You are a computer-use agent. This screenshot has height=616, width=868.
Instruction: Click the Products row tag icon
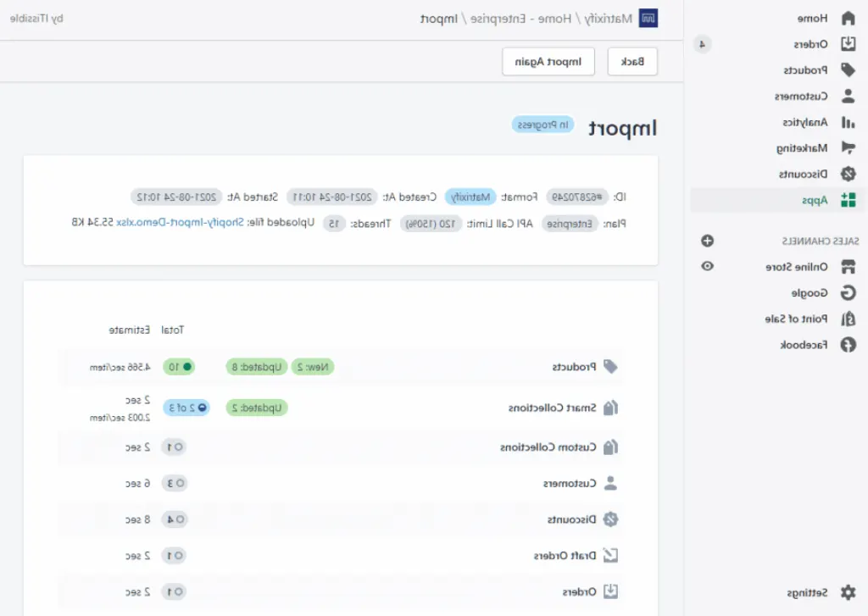pos(610,367)
